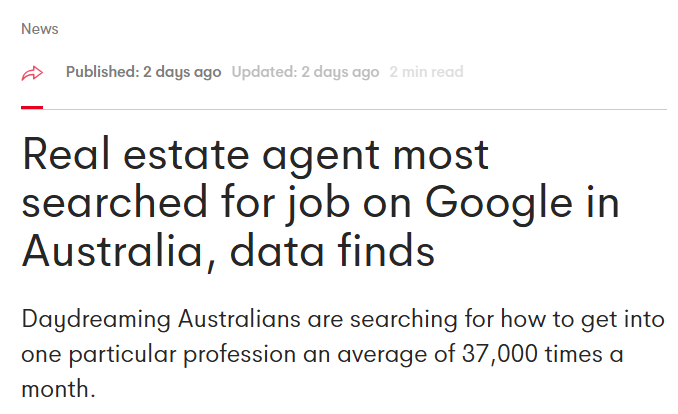This screenshot has width=678, height=414.
Task: Click the "Updated: 2 days ago" timestamp
Action: pyautogui.click(x=305, y=72)
